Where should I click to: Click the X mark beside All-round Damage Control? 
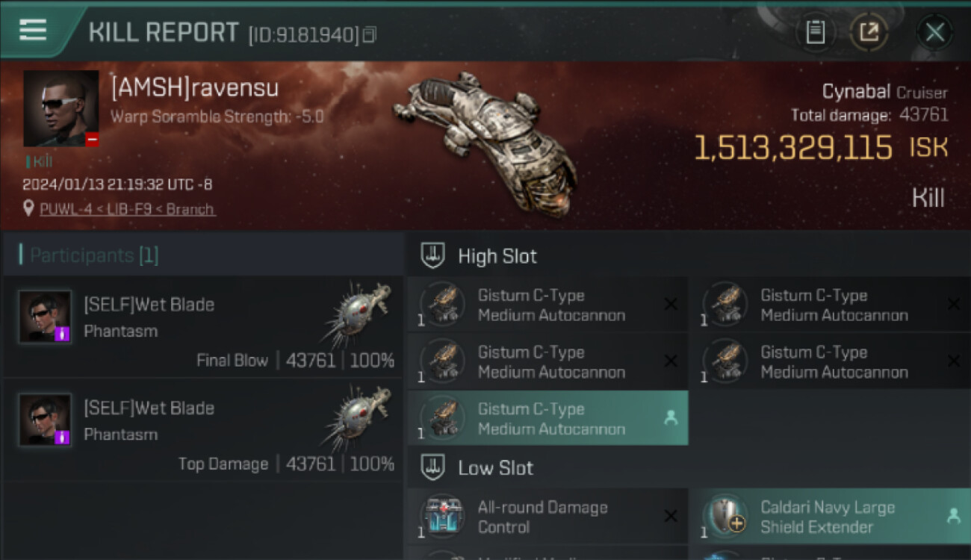671,517
